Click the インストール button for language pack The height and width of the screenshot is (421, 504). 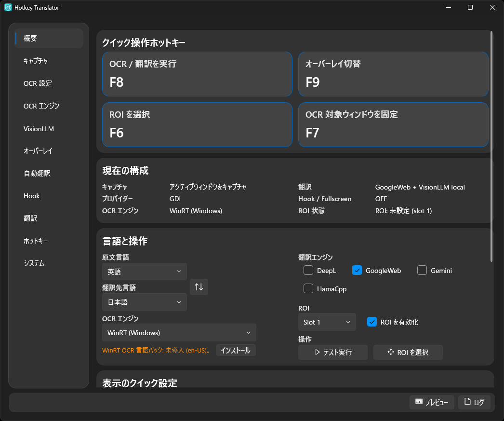click(x=236, y=350)
